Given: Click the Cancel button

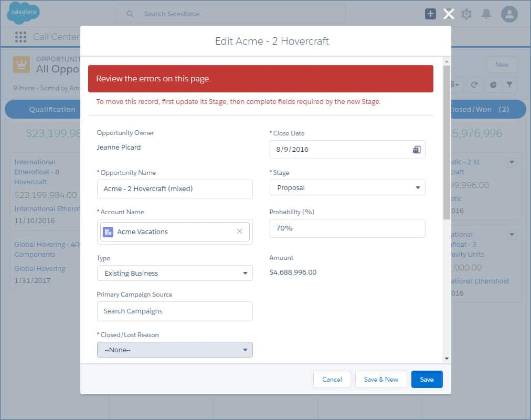Looking at the screenshot, I should [332, 380].
